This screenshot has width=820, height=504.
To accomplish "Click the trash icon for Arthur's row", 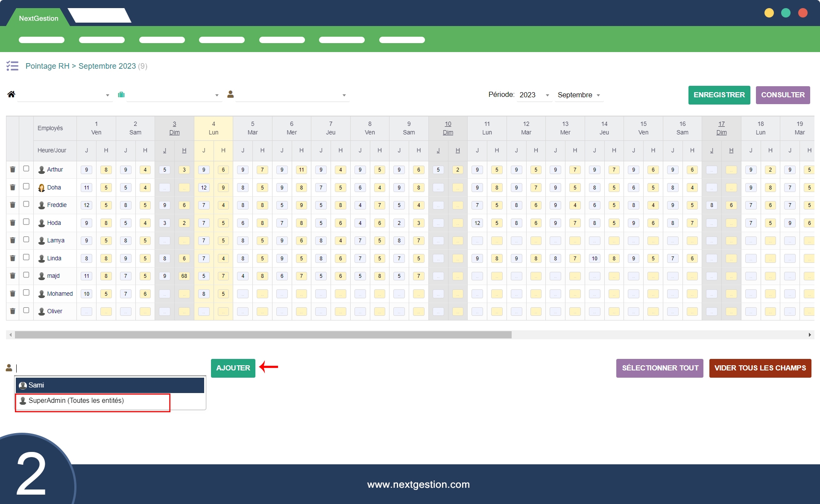I will [x=13, y=169].
